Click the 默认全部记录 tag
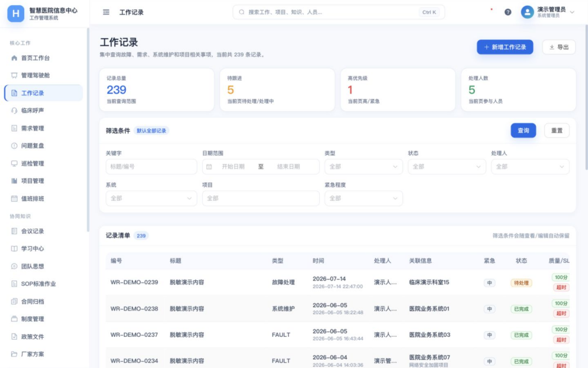The image size is (588, 368). 151,131
